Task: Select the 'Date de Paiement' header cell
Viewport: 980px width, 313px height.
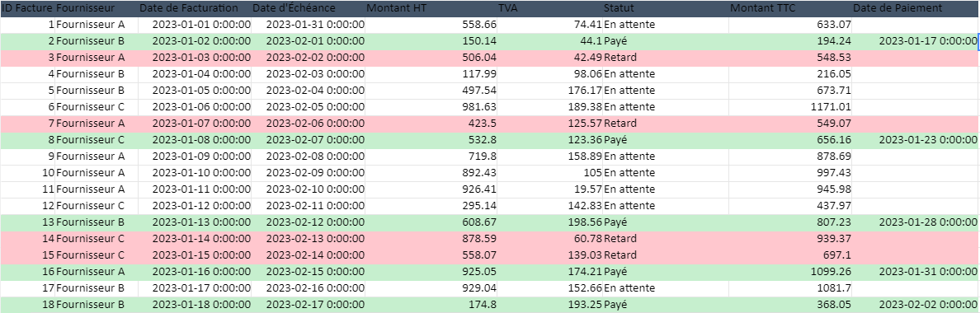Action: 916,9
